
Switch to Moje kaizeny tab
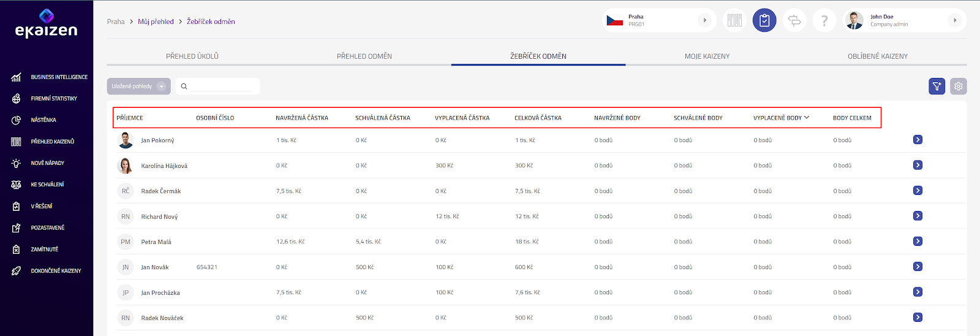tap(707, 56)
